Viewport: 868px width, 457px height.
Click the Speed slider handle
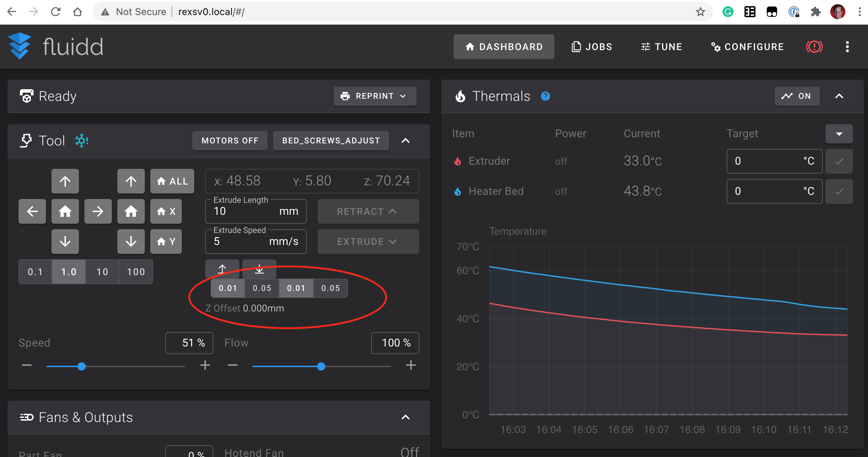81,366
